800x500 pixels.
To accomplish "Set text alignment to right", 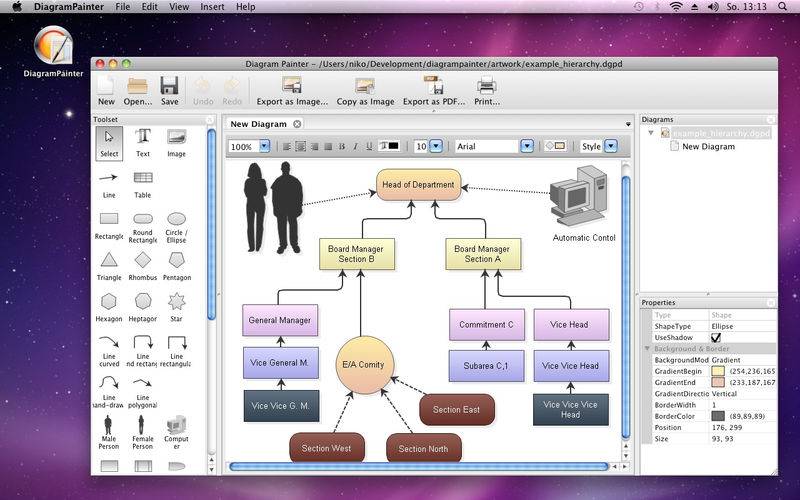I will click(314, 146).
